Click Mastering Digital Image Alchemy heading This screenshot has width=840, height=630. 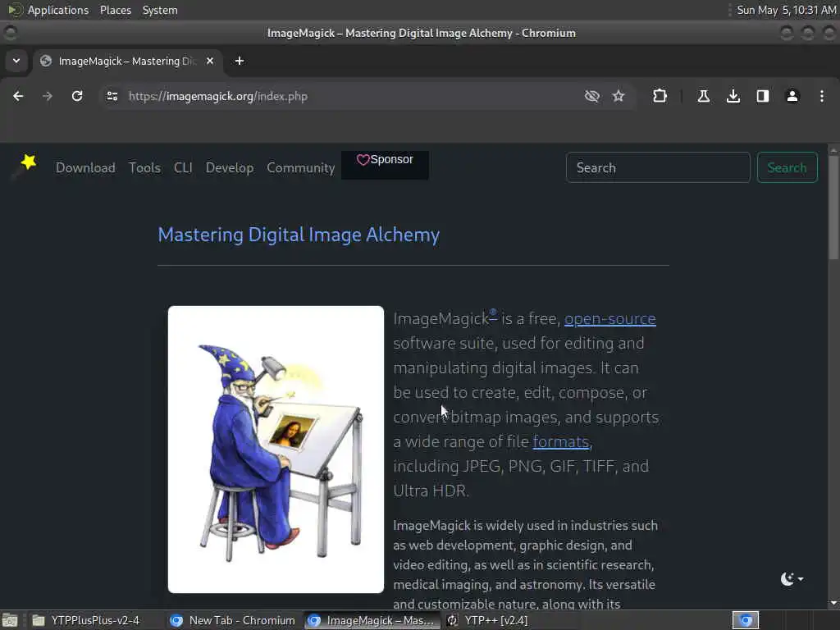point(299,235)
